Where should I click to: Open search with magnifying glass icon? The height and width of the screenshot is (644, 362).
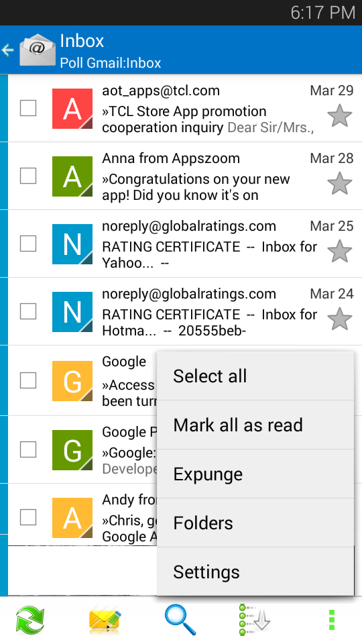pyautogui.click(x=180, y=619)
